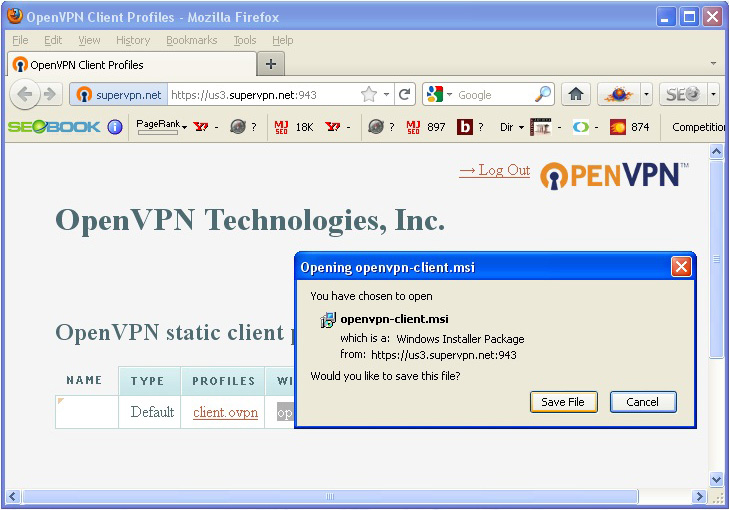This screenshot has height=510, width=729.
Task: Click the second Yahoo icon after 18K
Action: coord(332,126)
